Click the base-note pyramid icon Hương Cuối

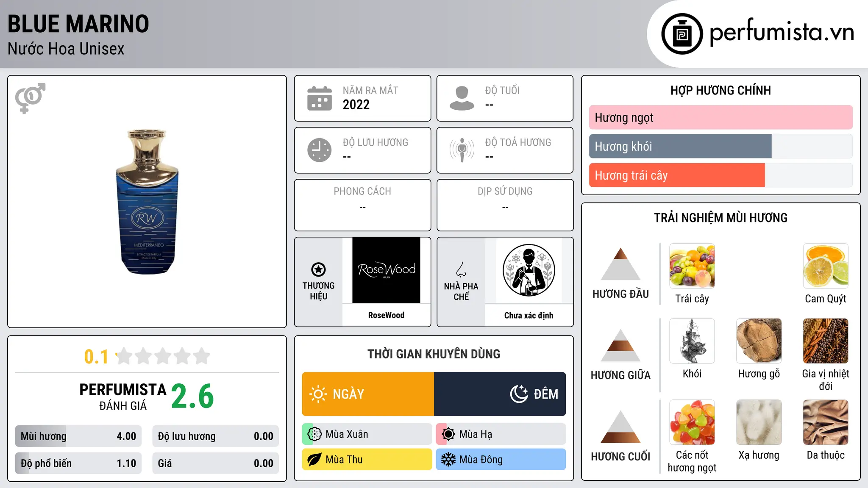pos(620,427)
